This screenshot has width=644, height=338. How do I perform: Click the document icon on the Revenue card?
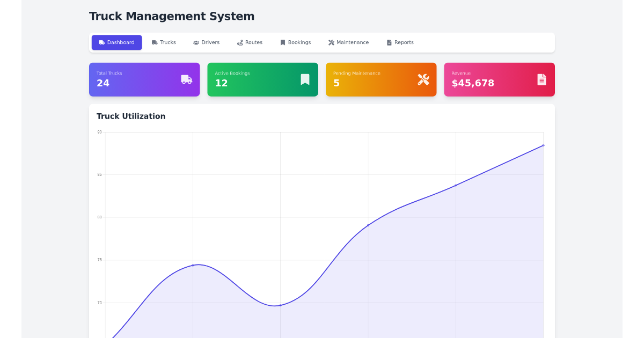click(x=541, y=79)
